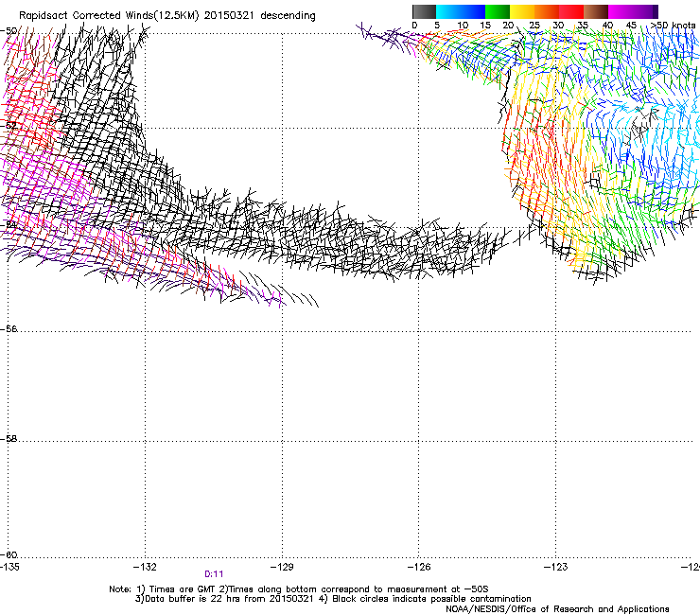700x615 pixels.
Task: Click the longitude label '-135'
Action: click(9, 567)
